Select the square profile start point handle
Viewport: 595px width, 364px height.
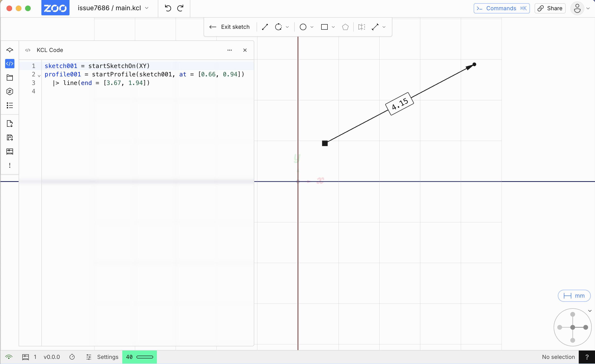[x=325, y=143]
